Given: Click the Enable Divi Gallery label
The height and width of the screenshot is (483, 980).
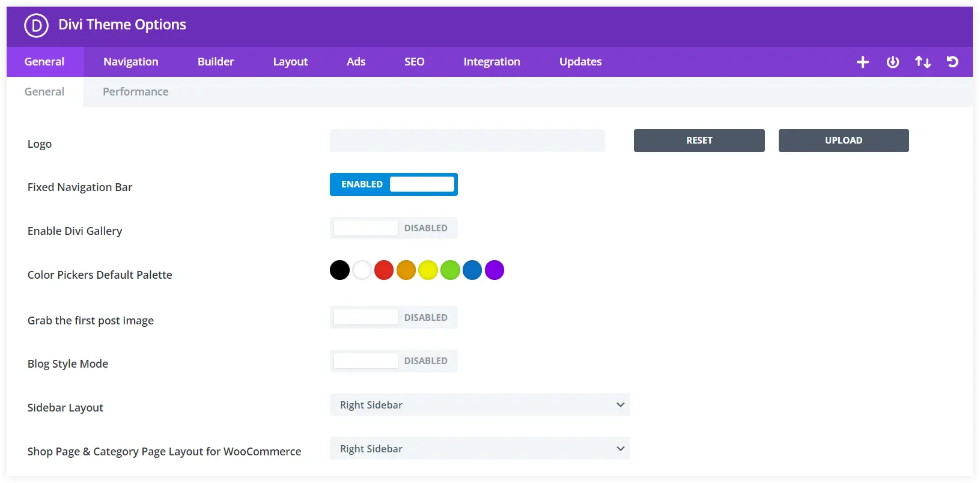Looking at the screenshot, I should click(x=75, y=231).
